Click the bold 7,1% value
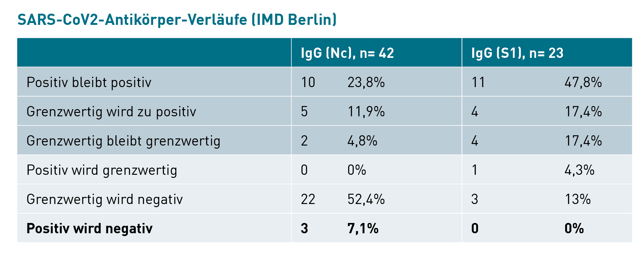 [363, 229]
